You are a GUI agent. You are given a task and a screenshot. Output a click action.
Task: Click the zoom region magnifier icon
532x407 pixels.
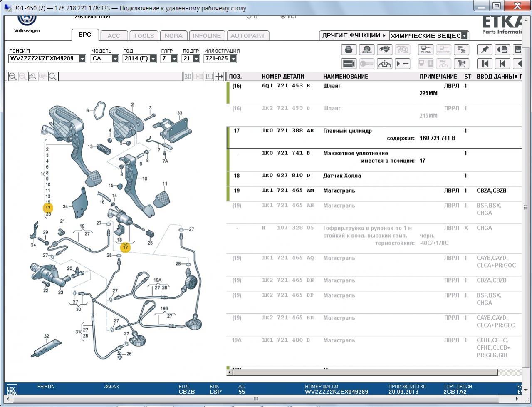pyautogui.click(x=33, y=77)
